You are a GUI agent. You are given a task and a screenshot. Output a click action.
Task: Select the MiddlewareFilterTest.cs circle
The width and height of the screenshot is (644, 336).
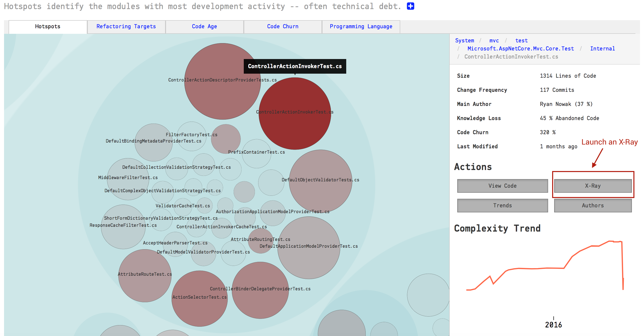click(x=128, y=179)
